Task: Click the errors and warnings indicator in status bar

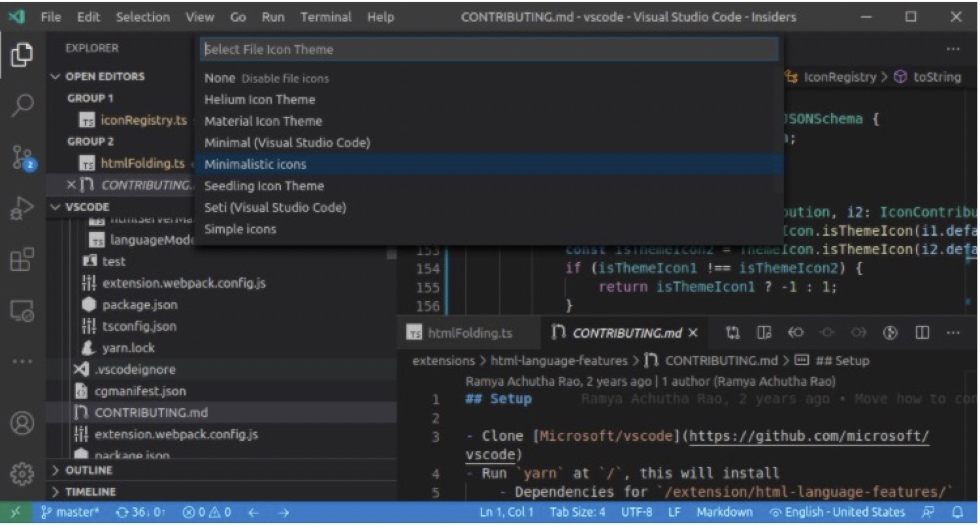Action: (208, 512)
